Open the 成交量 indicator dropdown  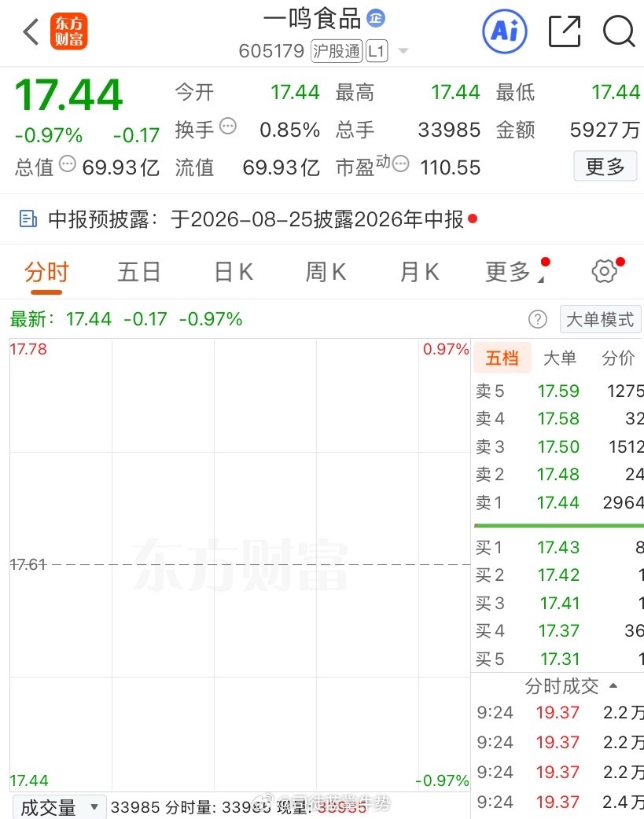(60, 807)
